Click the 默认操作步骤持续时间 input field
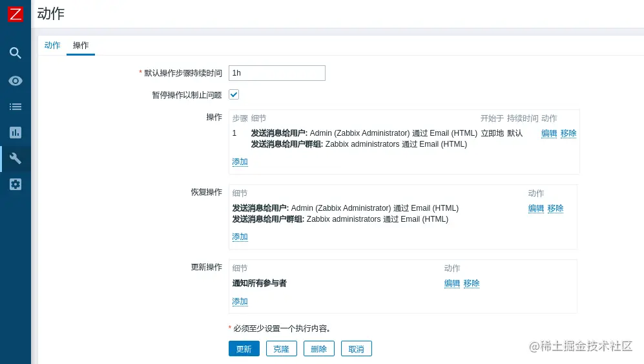Screen dimensions: 644x364 tap(277, 73)
